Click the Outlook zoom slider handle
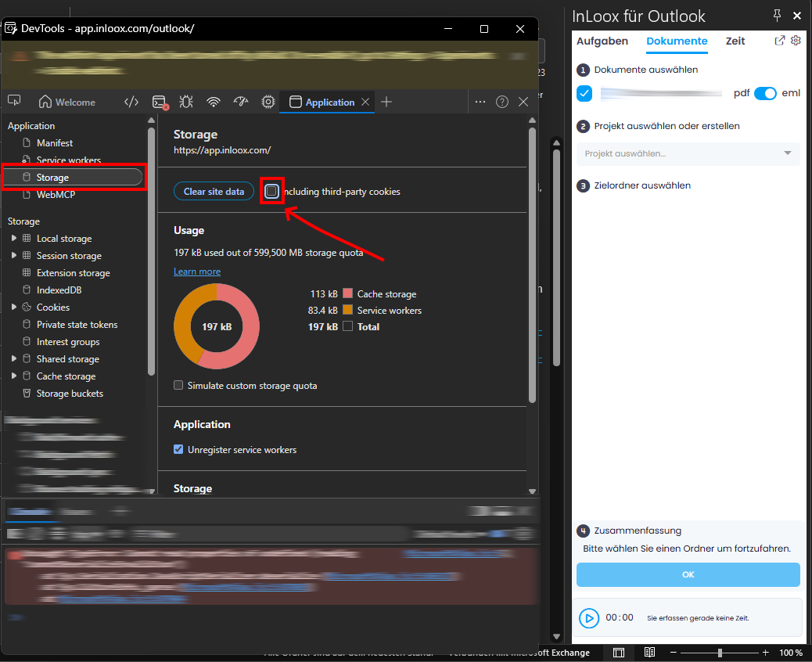 pos(720,653)
